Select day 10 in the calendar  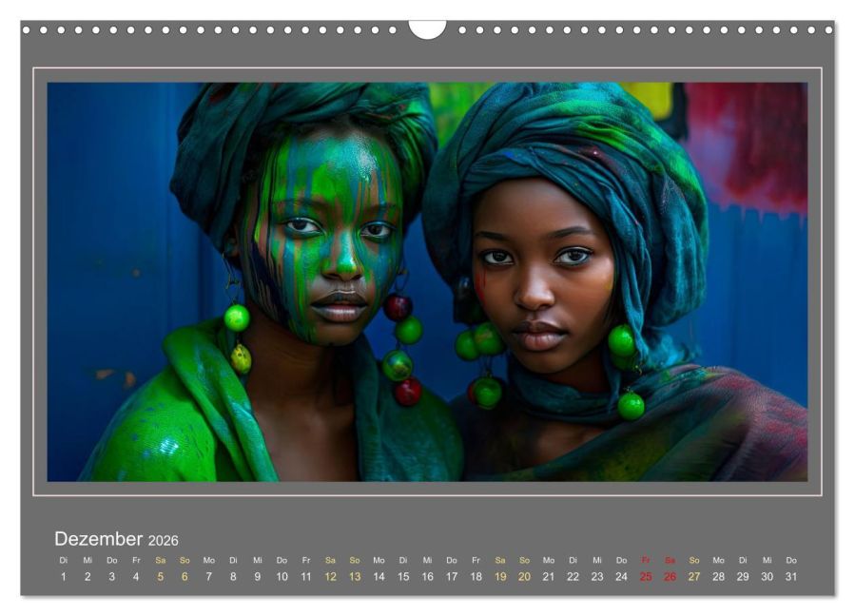[x=282, y=576]
